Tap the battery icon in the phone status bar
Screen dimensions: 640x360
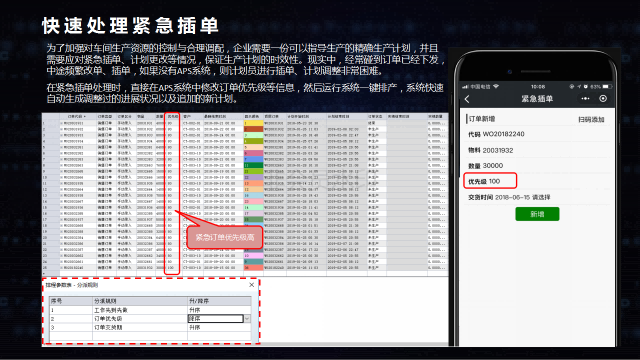[607, 87]
